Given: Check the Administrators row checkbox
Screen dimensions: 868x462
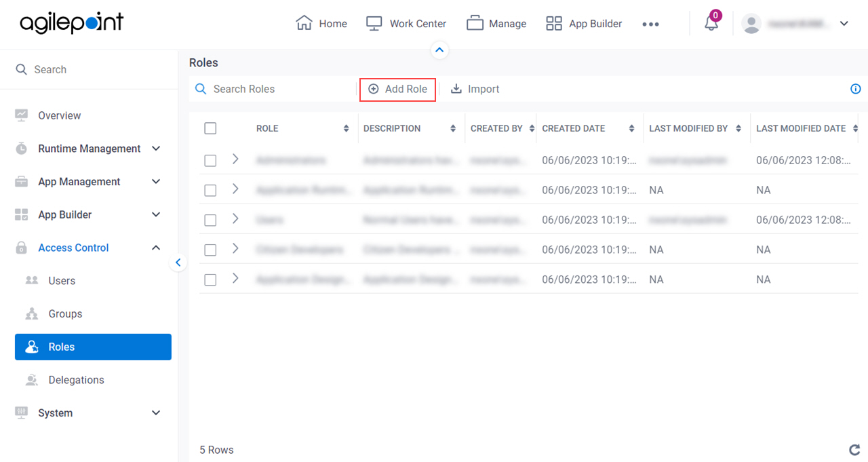Looking at the screenshot, I should pyautogui.click(x=210, y=161).
